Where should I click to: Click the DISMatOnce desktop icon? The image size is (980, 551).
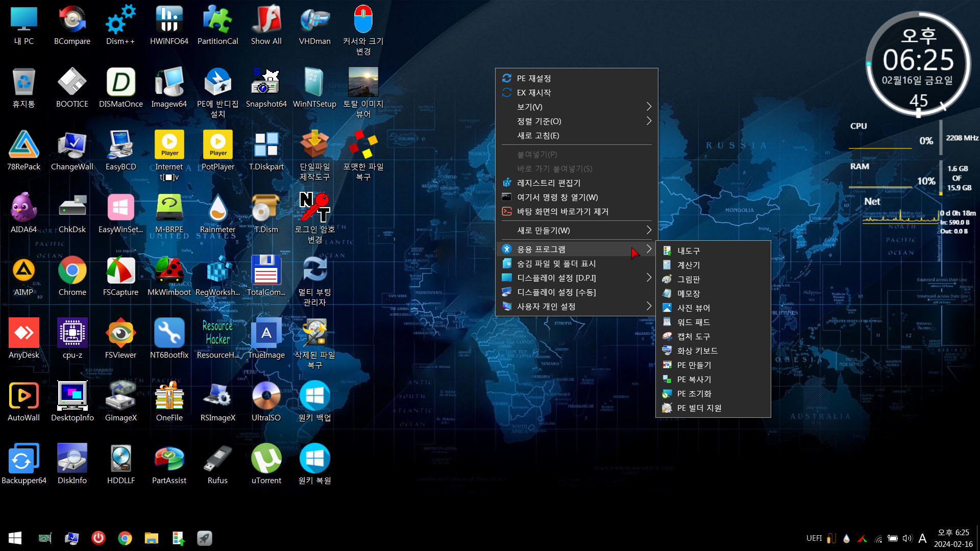pyautogui.click(x=120, y=88)
